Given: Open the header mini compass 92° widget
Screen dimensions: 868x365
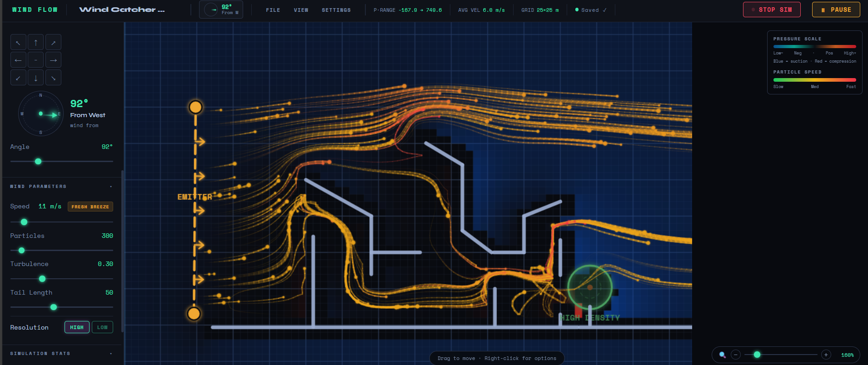Looking at the screenshot, I should [x=221, y=10].
